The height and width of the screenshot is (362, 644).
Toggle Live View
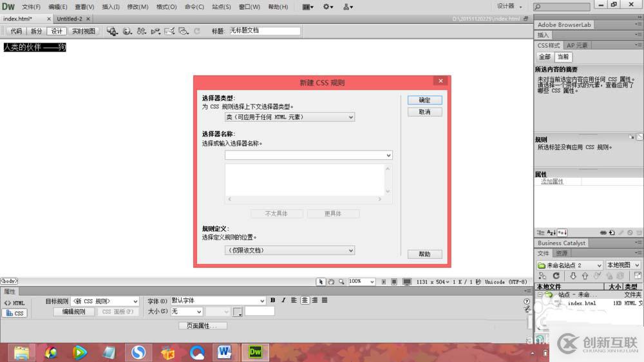[83, 31]
